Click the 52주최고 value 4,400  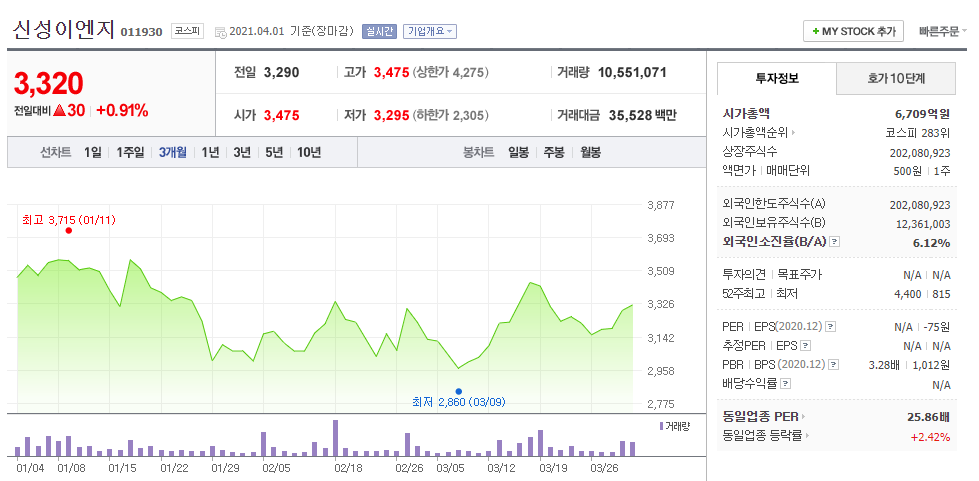[x=907, y=294]
